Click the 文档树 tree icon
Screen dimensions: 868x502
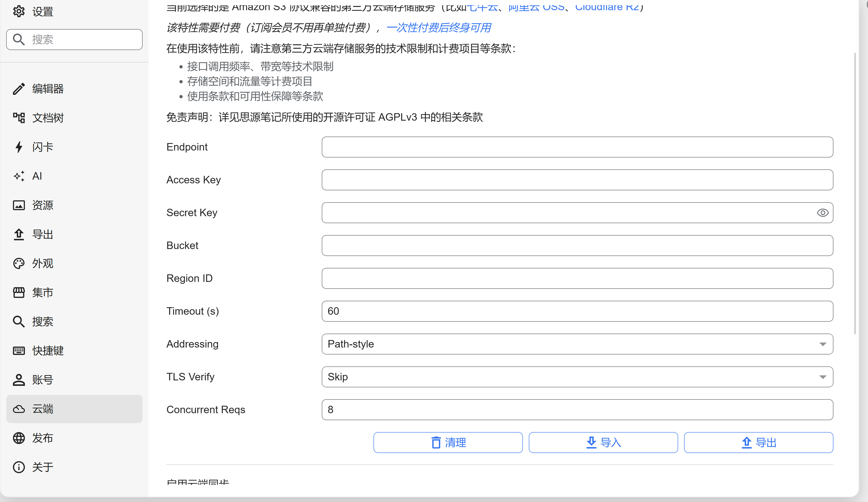point(19,118)
